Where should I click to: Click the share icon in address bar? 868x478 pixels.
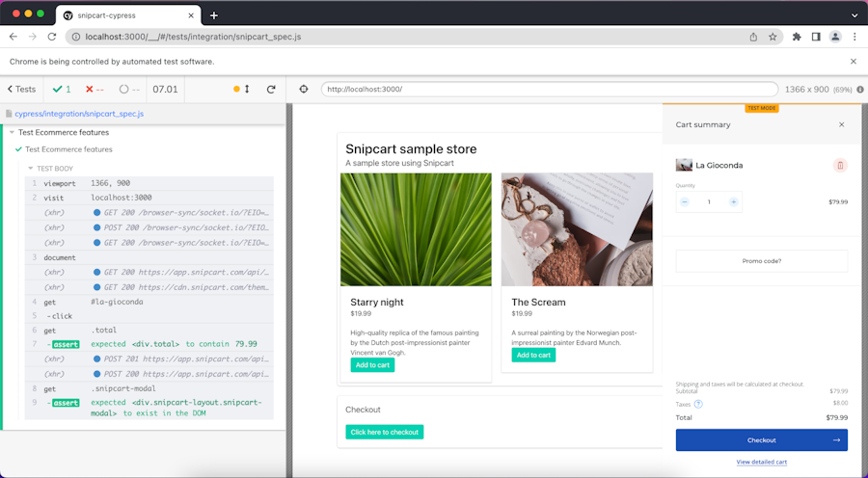(753, 37)
